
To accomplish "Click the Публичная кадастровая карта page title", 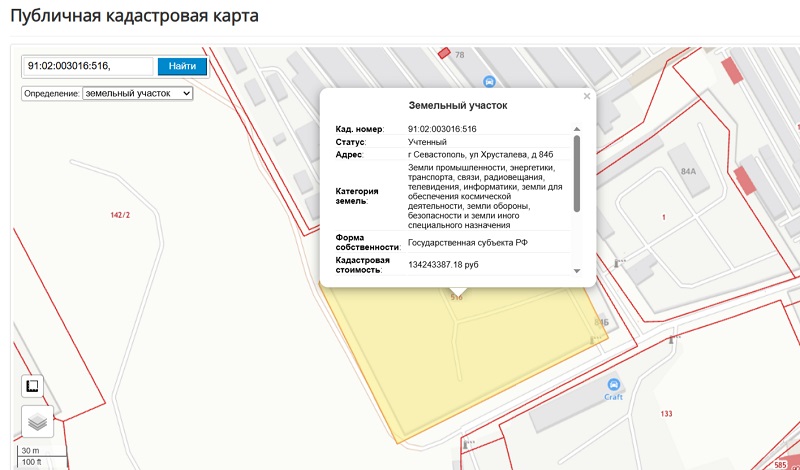I will pyautogui.click(x=133, y=17).
